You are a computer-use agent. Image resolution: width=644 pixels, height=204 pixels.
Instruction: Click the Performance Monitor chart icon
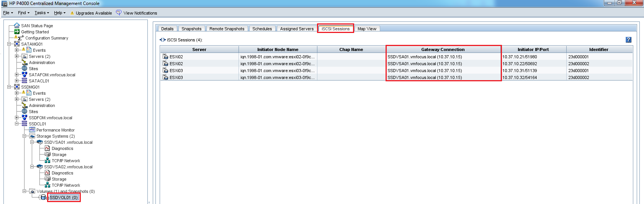pyautogui.click(x=32, y=130)
